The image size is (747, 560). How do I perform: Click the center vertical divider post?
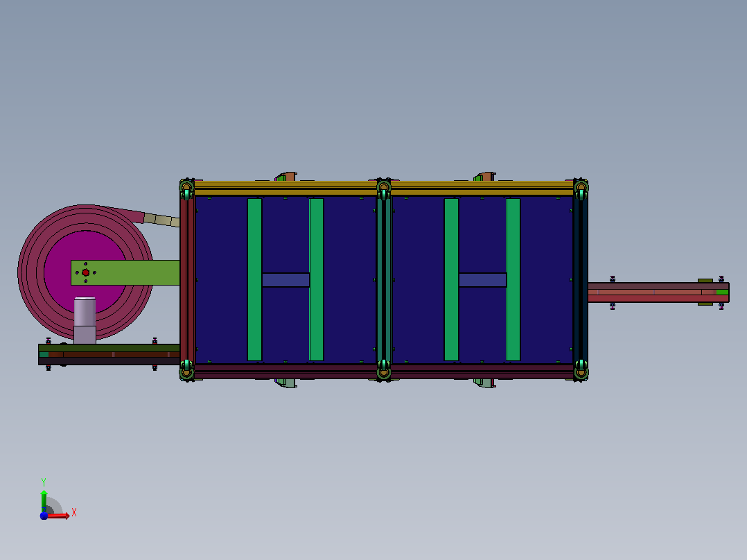tap(384, 280)
